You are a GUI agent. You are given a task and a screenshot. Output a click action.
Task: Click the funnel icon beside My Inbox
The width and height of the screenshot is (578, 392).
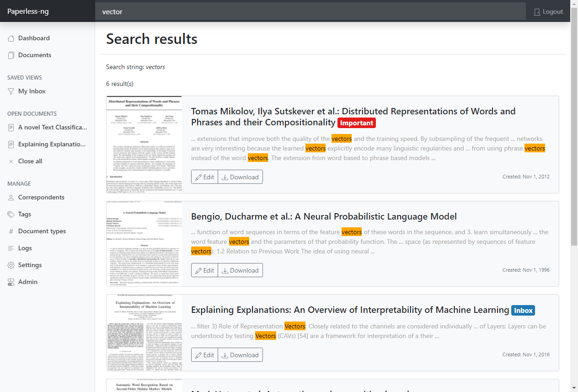[11, 91]
